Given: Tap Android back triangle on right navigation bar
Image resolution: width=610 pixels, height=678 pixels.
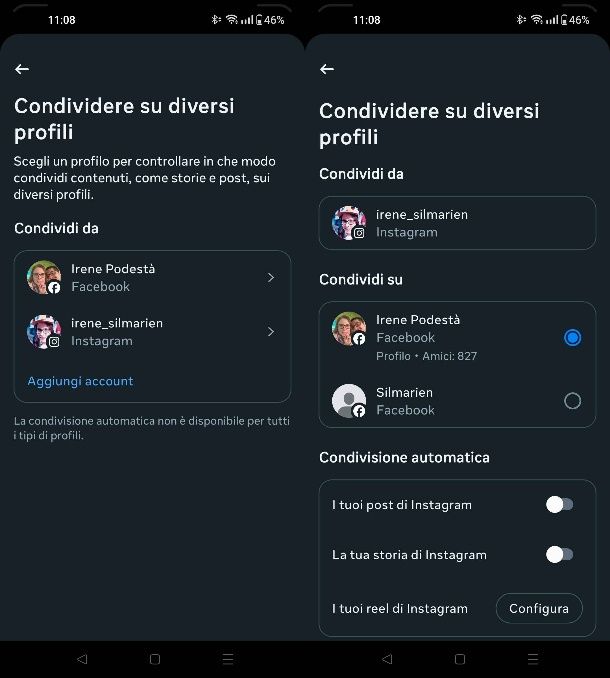Looking at the screenshot, I should click(x=387, y=659).
